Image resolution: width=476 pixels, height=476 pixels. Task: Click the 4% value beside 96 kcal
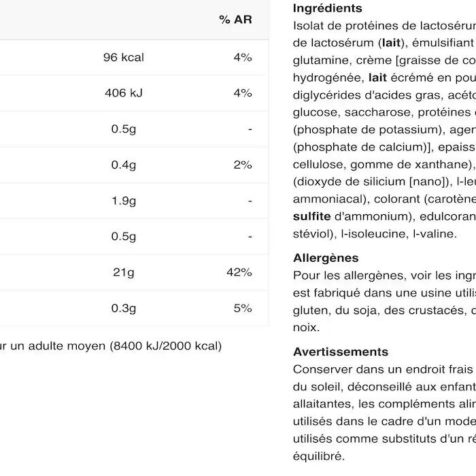(x=242, y=57)
